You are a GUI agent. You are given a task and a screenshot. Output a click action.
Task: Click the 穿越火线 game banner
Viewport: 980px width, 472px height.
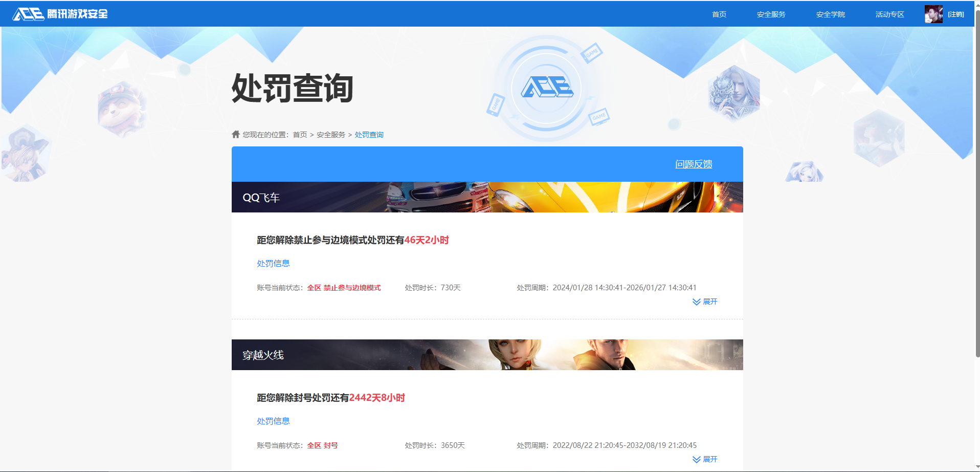click(x=487, y=355)
